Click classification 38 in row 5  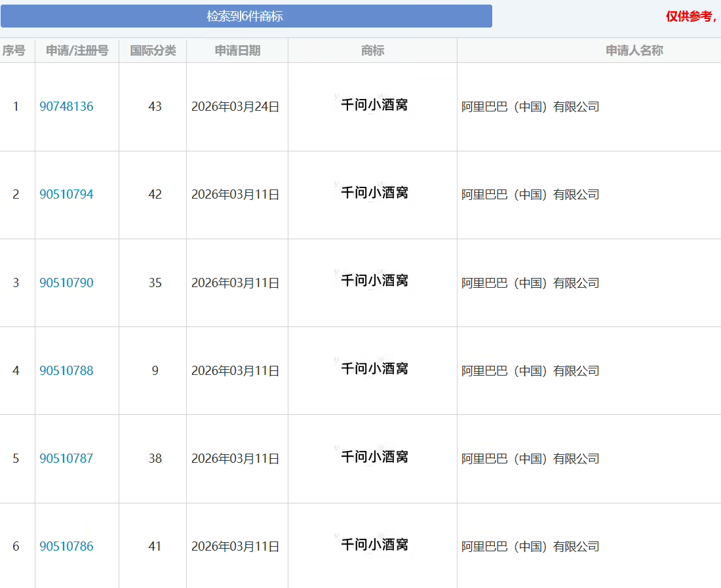coord(153,458)
